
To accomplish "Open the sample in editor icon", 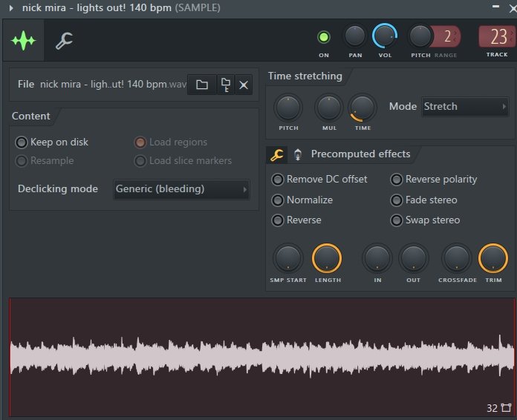I will pos(226,85).
